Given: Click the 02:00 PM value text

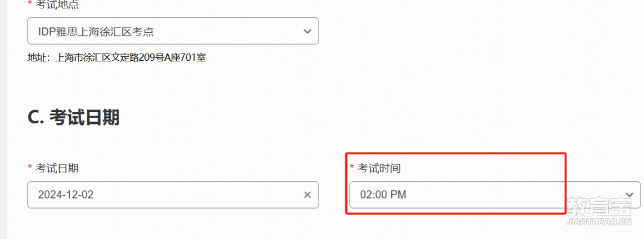Looking at the screenshot, I should point(383,195).
